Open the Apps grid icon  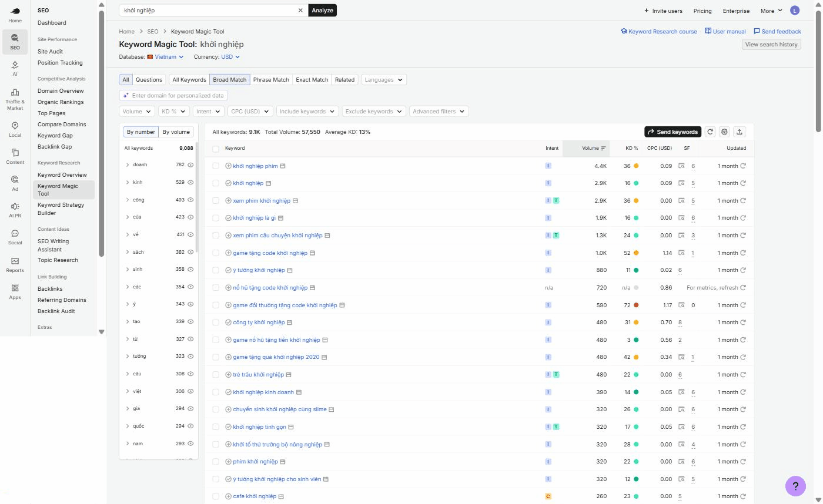[15, 291]
